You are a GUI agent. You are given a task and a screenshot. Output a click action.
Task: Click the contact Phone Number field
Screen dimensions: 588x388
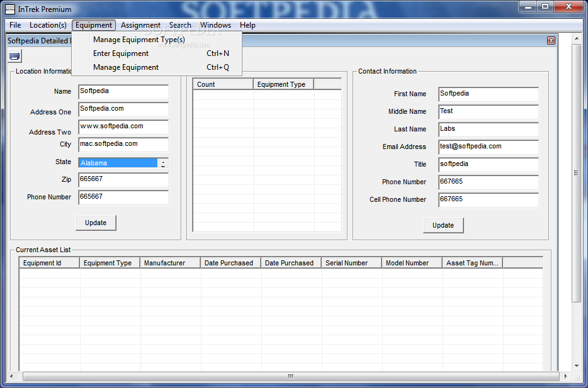coord(489,182)
